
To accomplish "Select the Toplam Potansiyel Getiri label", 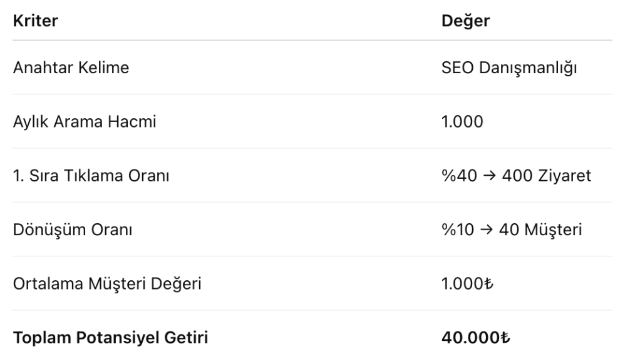I will (110, 338).
